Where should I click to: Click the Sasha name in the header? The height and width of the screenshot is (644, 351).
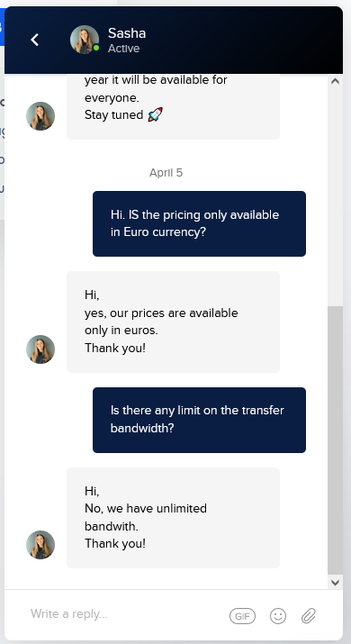pos(127,33)
